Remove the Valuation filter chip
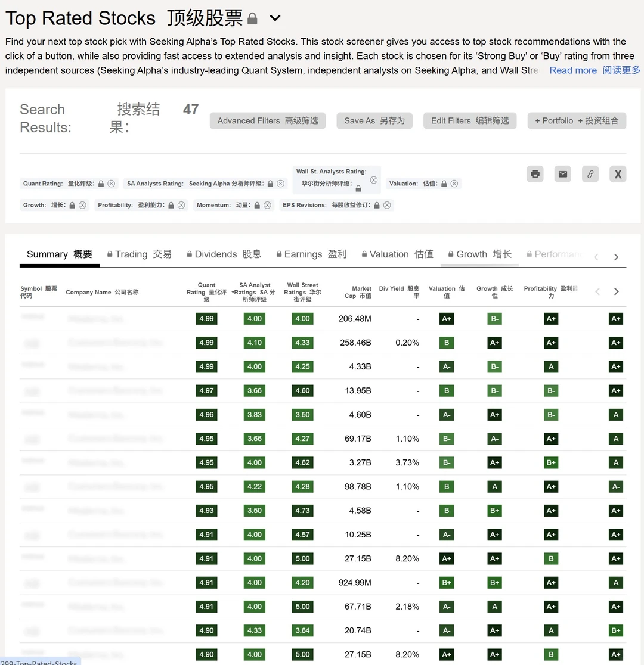644x665 pixels. 454,184
